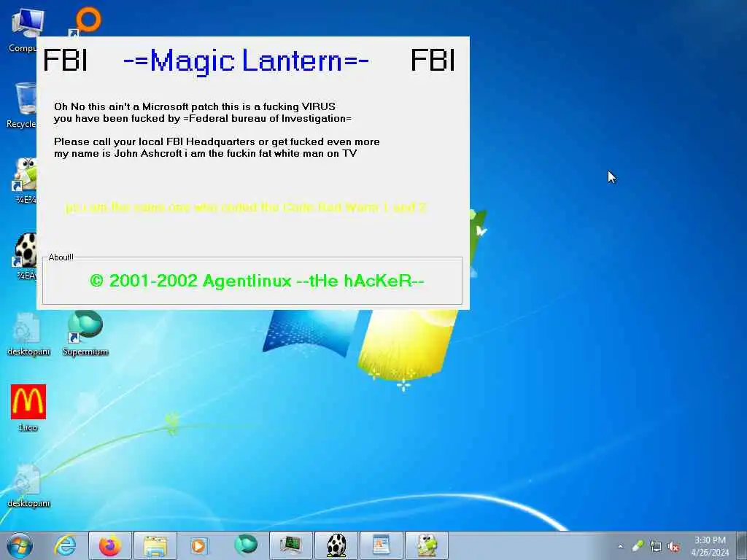Screen dimensions: 747x560
Task: Open Windows Media Player from taskbar
Action: click(199, 545)
